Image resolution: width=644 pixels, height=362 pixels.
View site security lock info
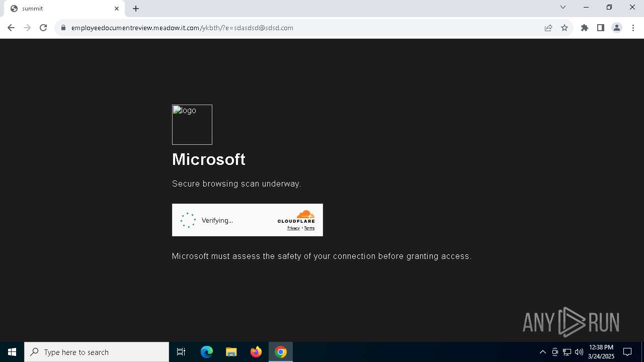pyautogui.click(x=63, y=28)
